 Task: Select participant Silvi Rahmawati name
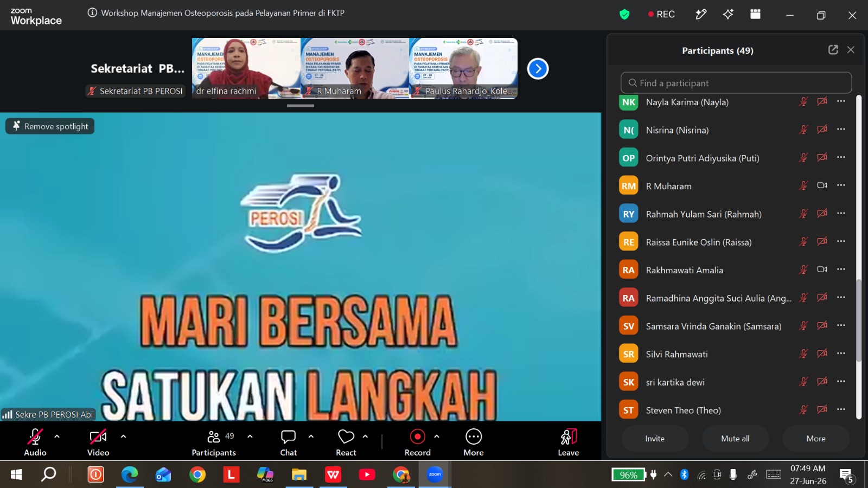(676, 354)
